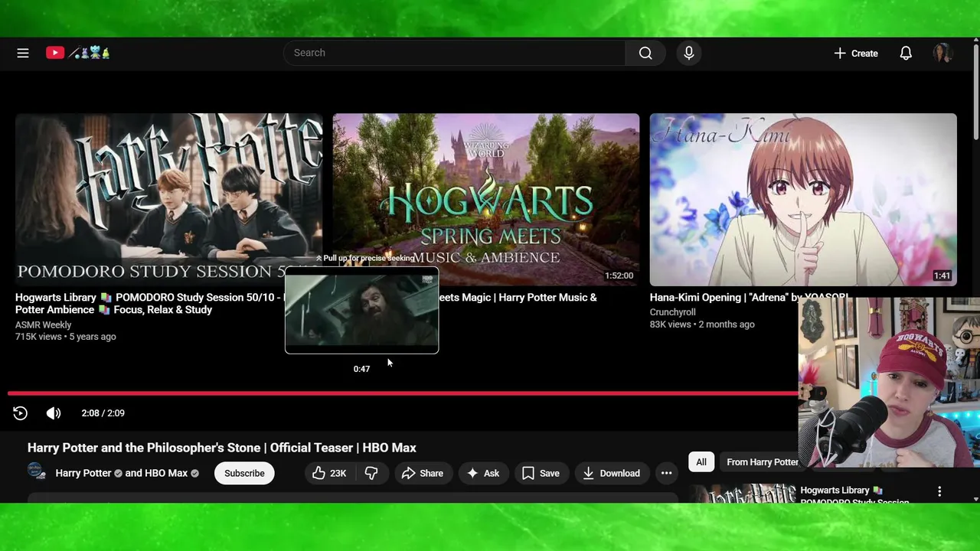Image resolution: width=980 pixels, height=551 pixels.
Task: Click the Search input field
Action: point(455,53)
